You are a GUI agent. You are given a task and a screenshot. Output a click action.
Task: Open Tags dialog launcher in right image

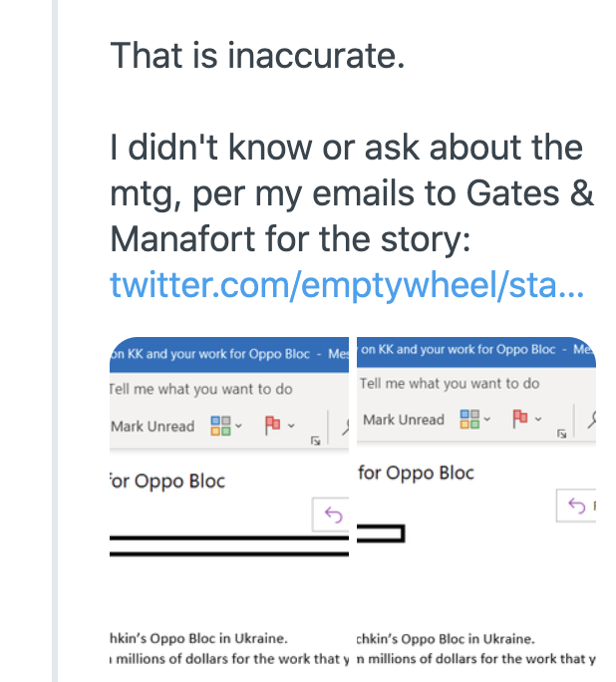(561, 434)
